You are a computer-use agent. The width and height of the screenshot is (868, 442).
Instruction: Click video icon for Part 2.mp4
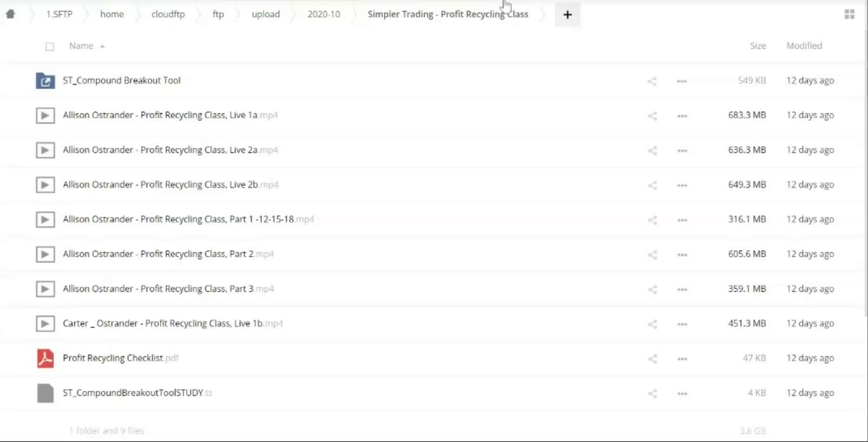coord(45,254)
